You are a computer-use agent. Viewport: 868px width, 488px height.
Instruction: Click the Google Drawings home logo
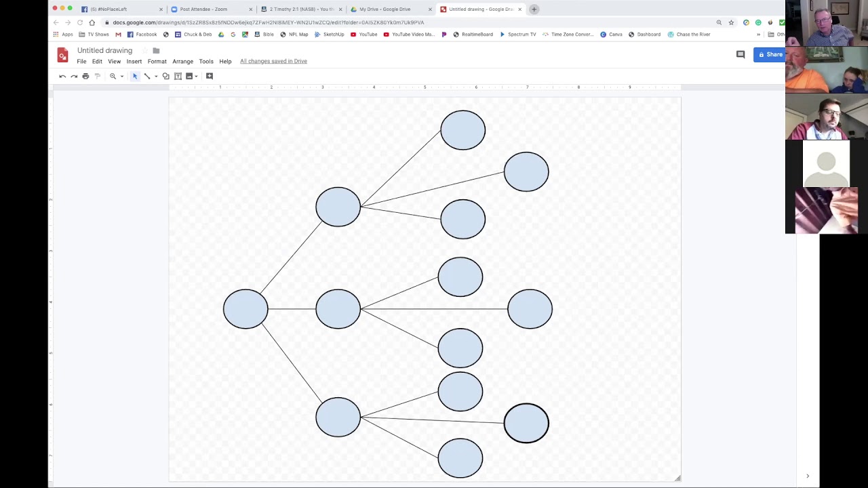click(x=62, y=55)
